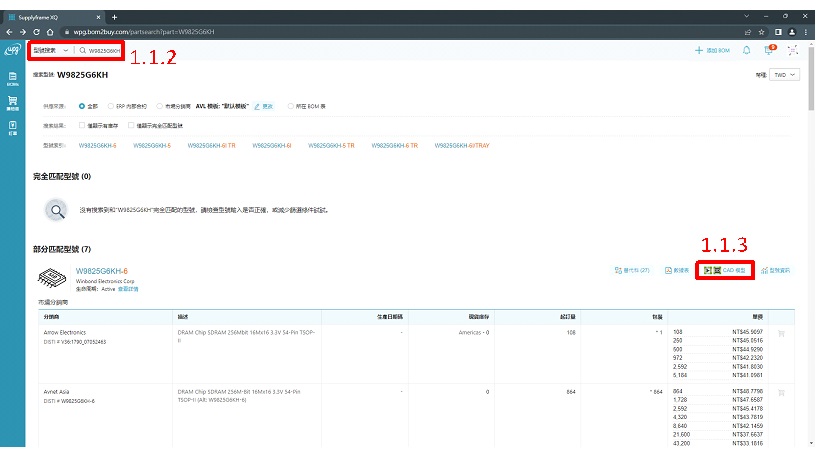818x459 pixels.
Task: Open the shopping cart in left sidebar
Action: tap(12, 104)
